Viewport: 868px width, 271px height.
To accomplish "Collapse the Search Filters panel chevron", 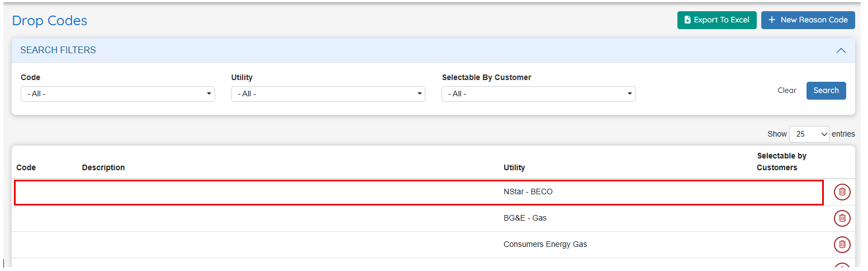I will (x=841, y=50).
